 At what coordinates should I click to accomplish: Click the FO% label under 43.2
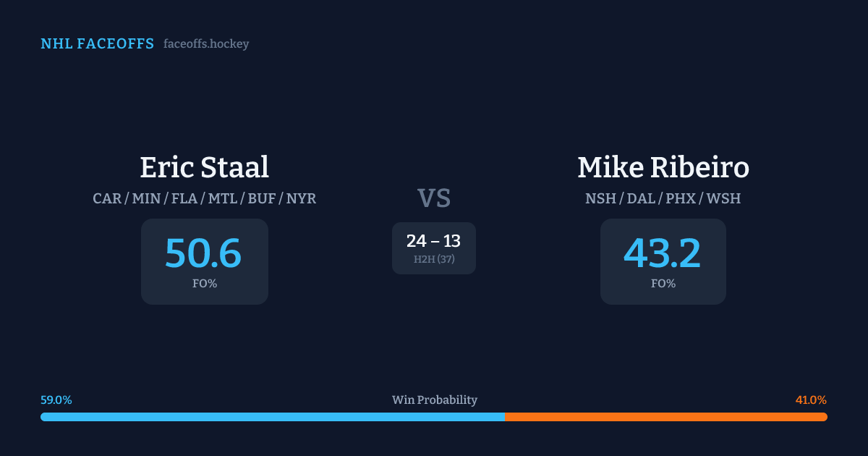click(x=663, y=284)
